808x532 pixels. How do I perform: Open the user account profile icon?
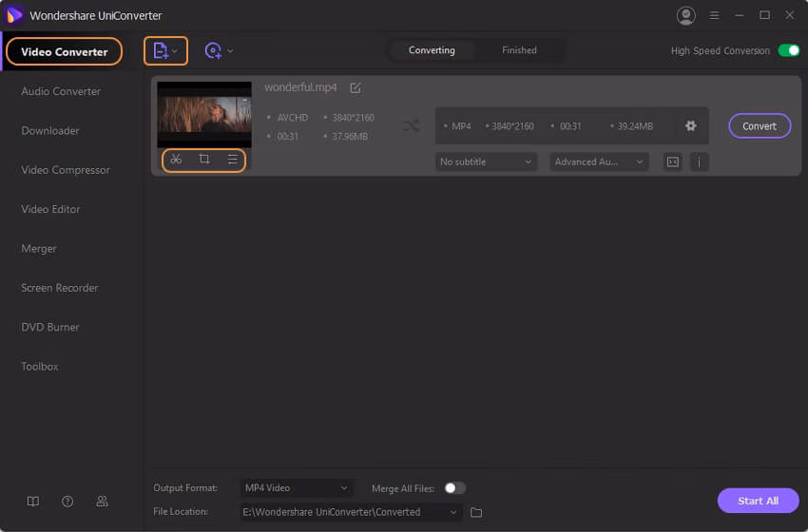686,15
